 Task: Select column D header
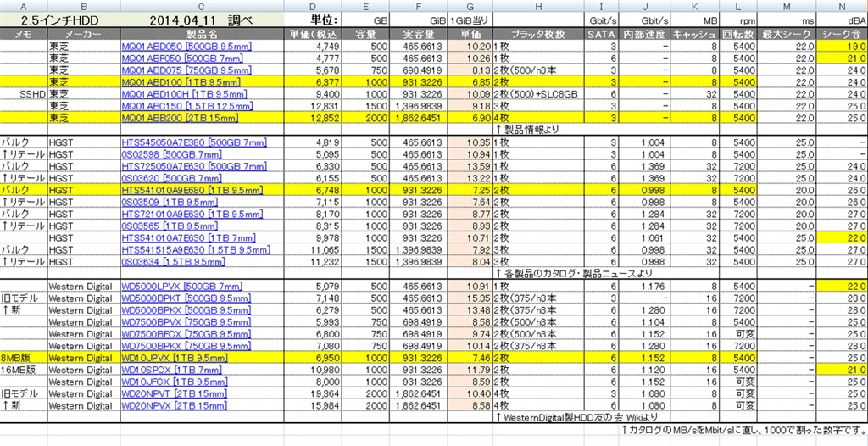click(x=313, y=6)
